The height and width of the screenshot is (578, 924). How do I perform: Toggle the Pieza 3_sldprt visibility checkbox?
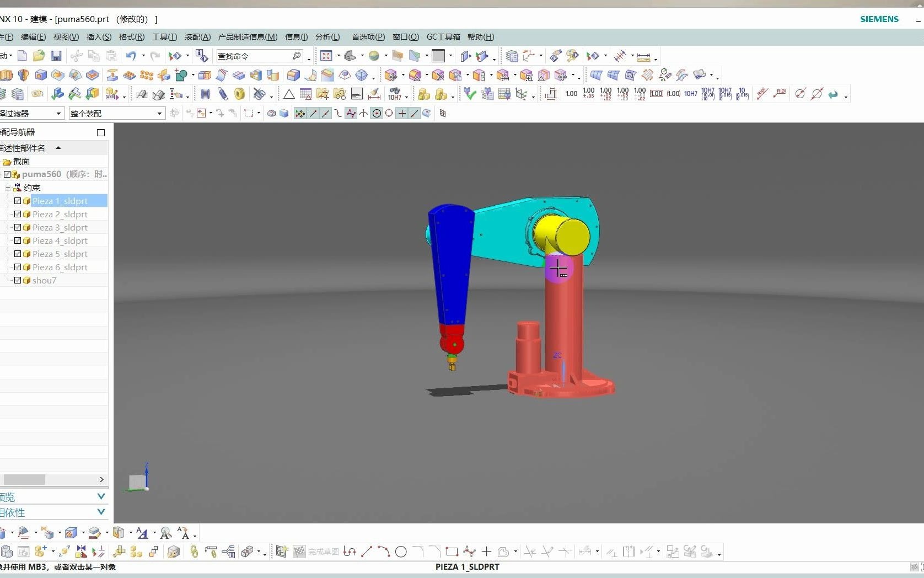[x=18, y=227]
